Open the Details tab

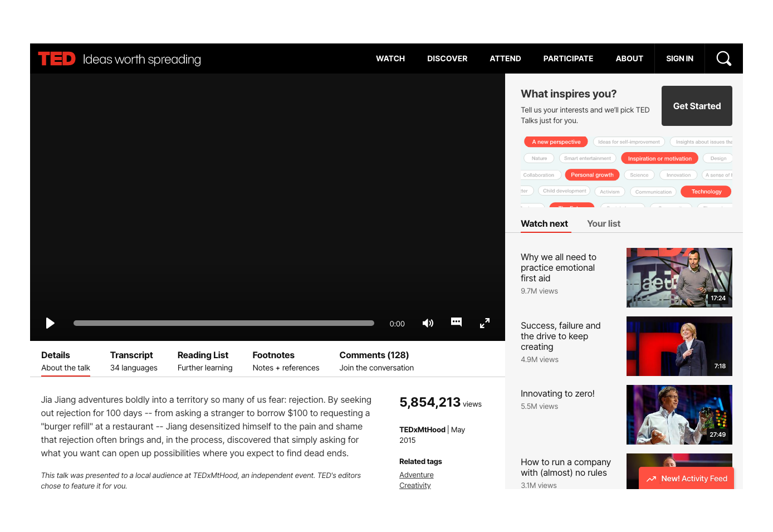(66, 361)
